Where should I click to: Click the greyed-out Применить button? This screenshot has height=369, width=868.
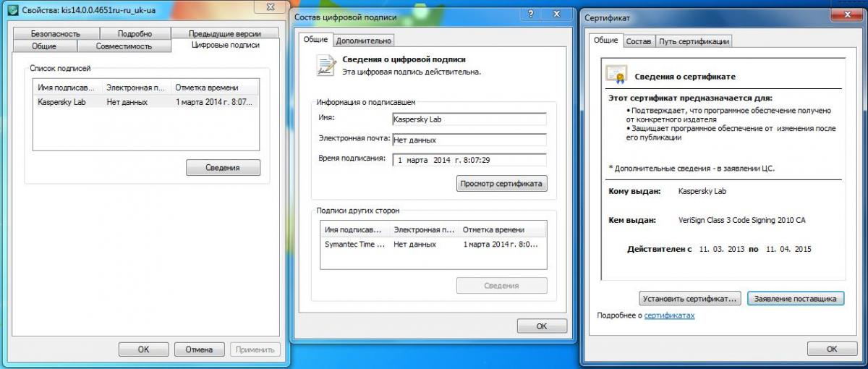[255, 349]
